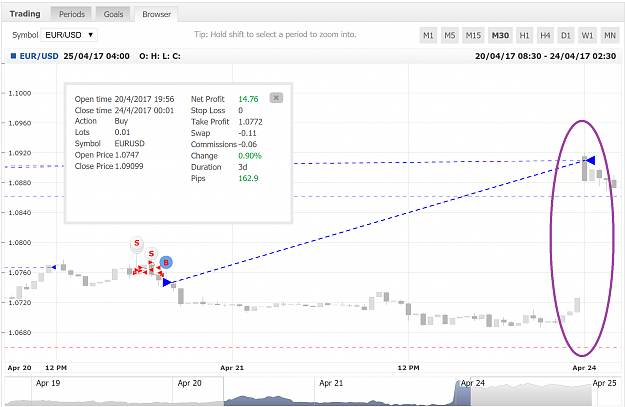Click the Open Price 1.0747 value

pos(127,155)
